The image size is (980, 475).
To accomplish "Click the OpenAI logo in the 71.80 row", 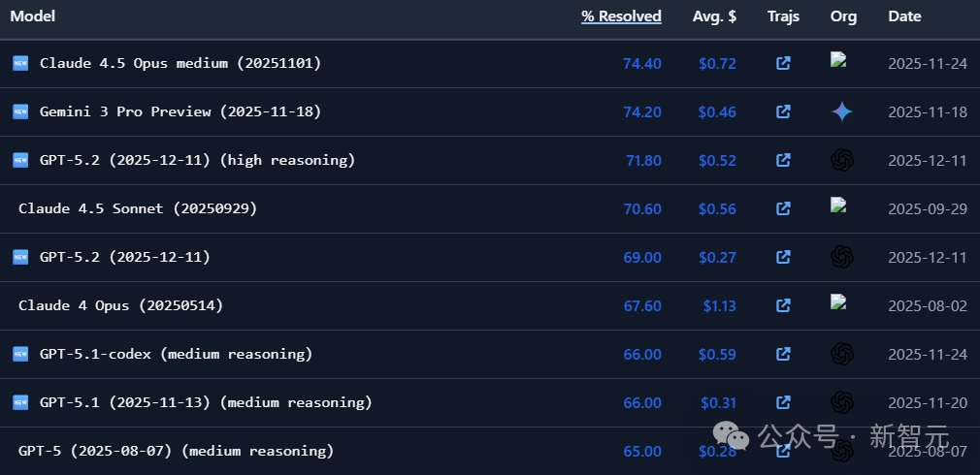I will [842, 160].
